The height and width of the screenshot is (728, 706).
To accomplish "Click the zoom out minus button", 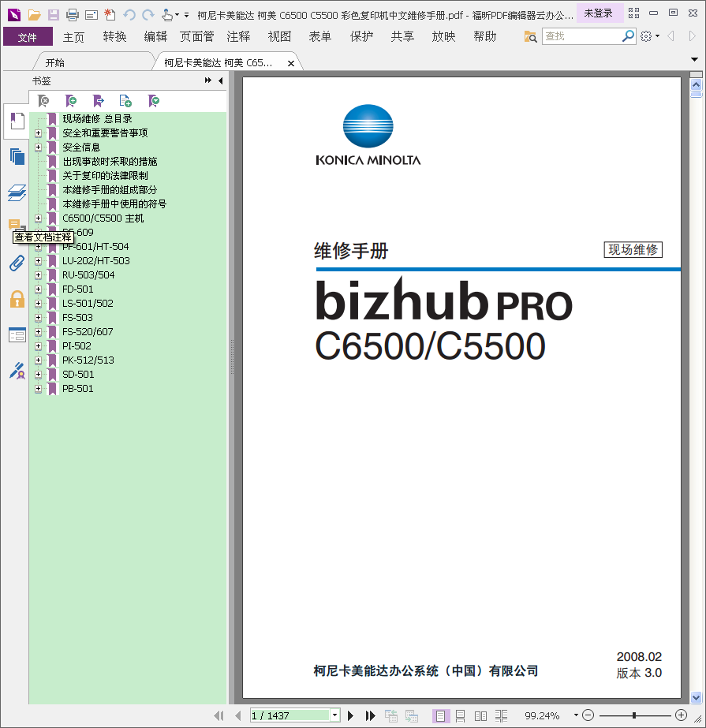I will (x=588, y=715).
